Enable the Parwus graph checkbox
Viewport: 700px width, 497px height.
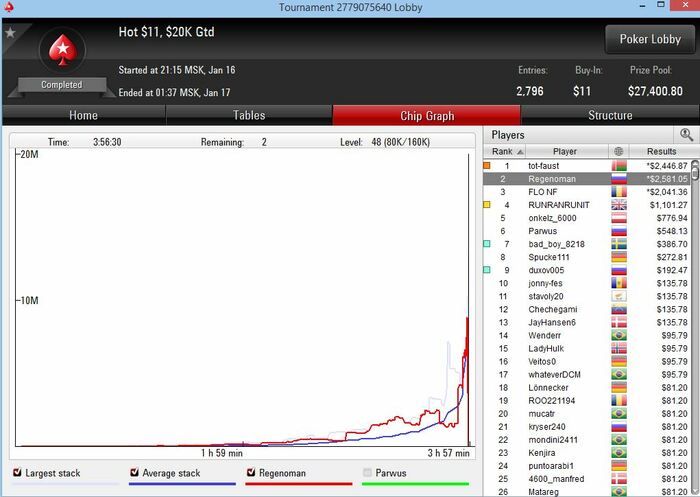pos(367,472)
